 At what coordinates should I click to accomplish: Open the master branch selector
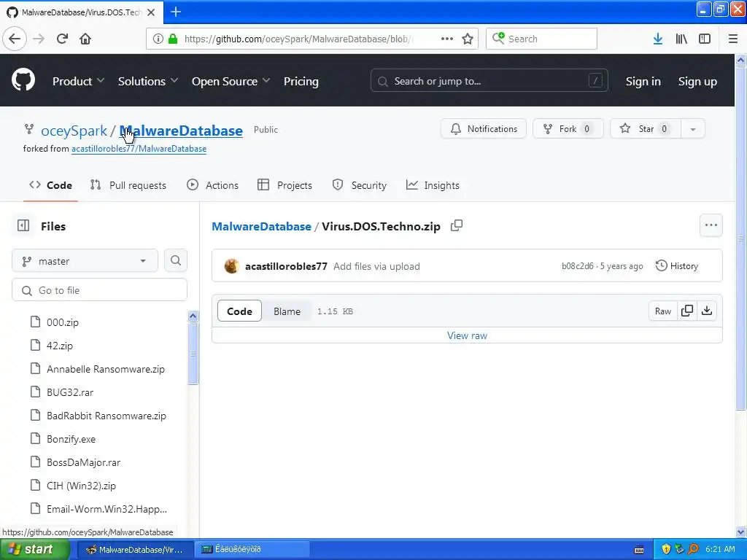pos(85,260)
